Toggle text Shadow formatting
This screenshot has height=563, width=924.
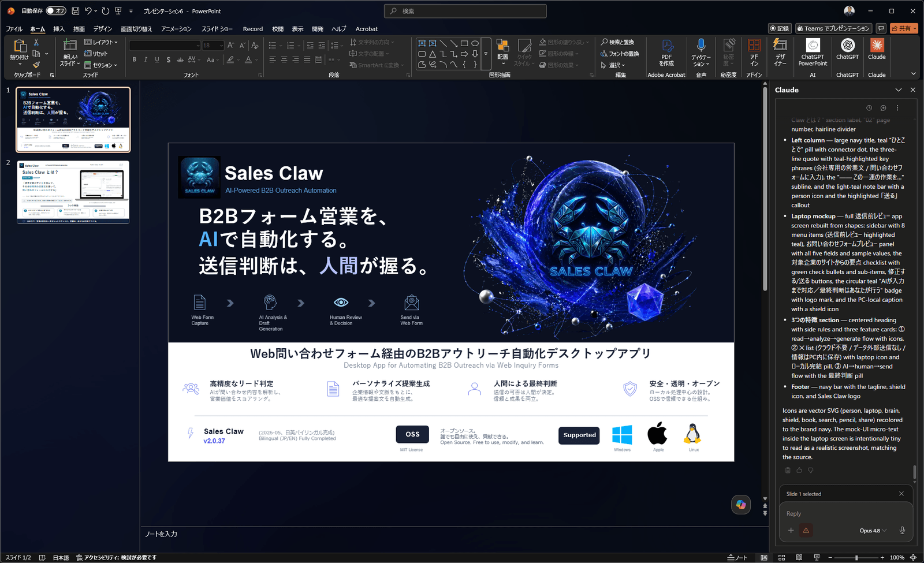[169, 59]
